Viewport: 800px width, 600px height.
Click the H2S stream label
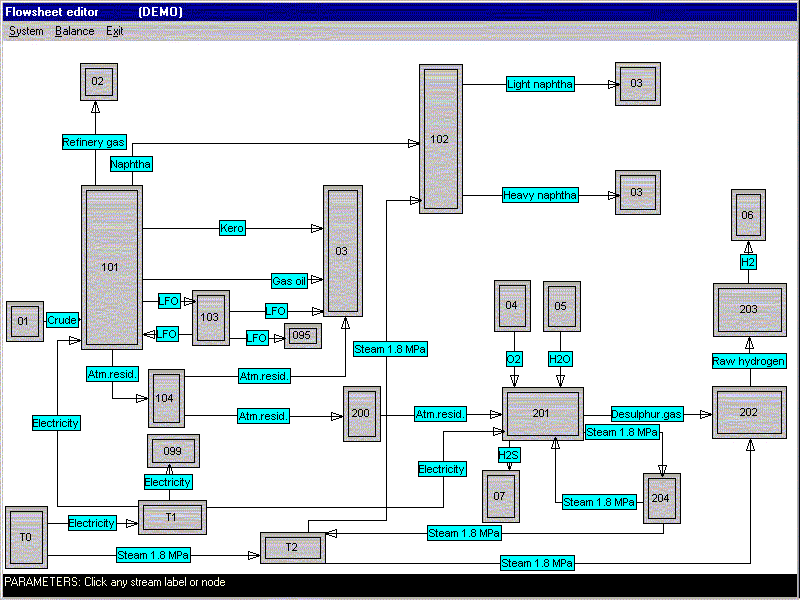point(509,455)
